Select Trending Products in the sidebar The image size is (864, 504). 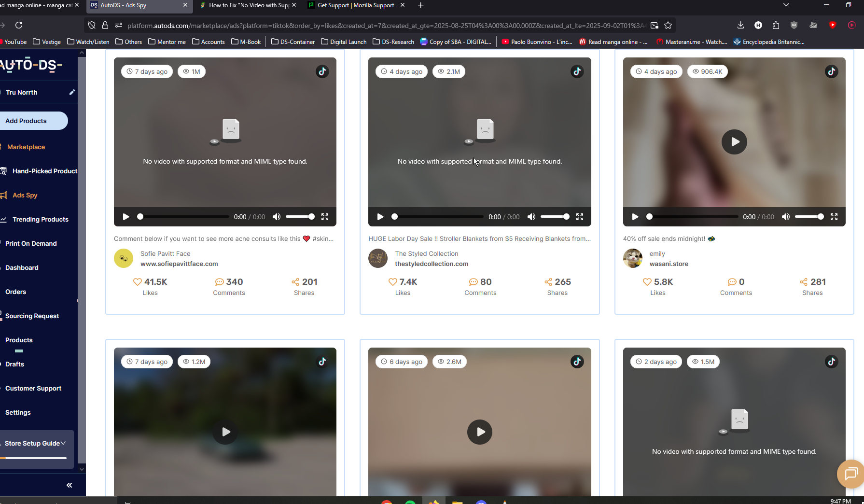click(x=41, y=219)
